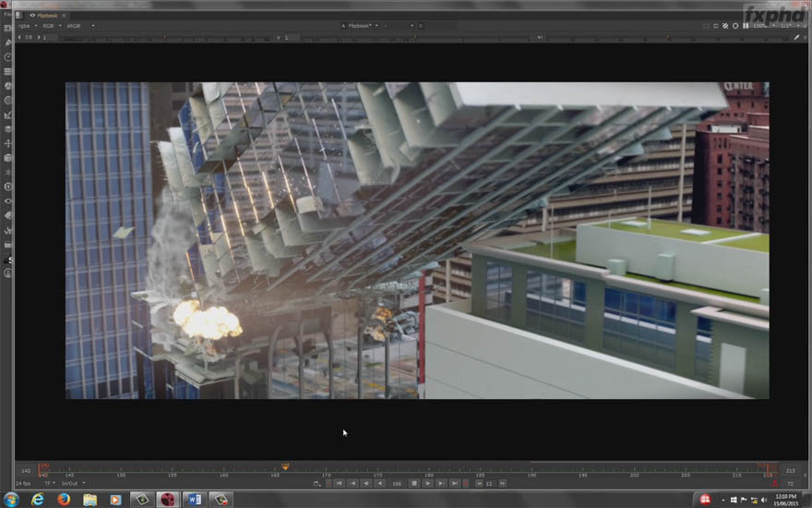The image size is (812, 508).
Task: Open the MetaData nodes toolbar menu
Action: (x=7, y=215)
